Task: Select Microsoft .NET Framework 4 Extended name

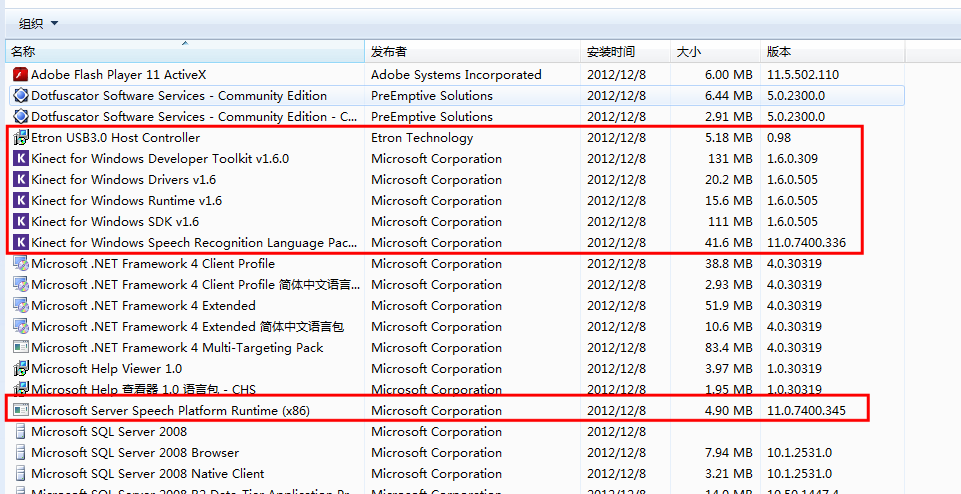Action: (143, 305)
